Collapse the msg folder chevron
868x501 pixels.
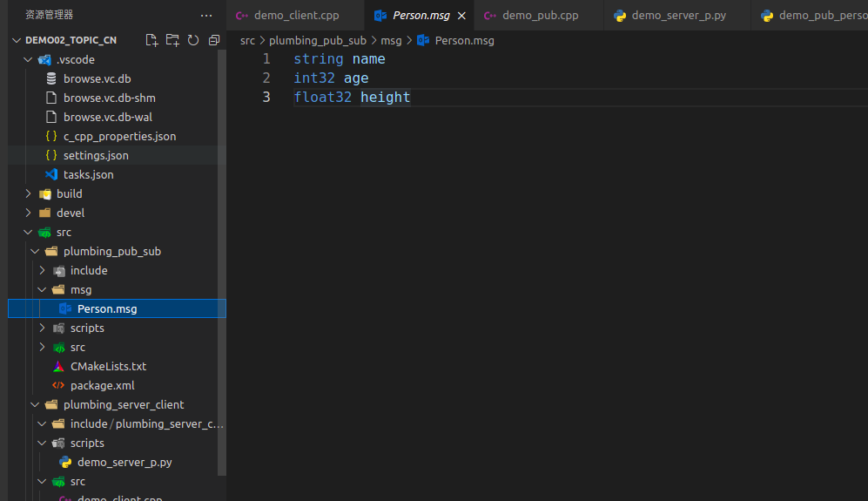click(42, 289)
